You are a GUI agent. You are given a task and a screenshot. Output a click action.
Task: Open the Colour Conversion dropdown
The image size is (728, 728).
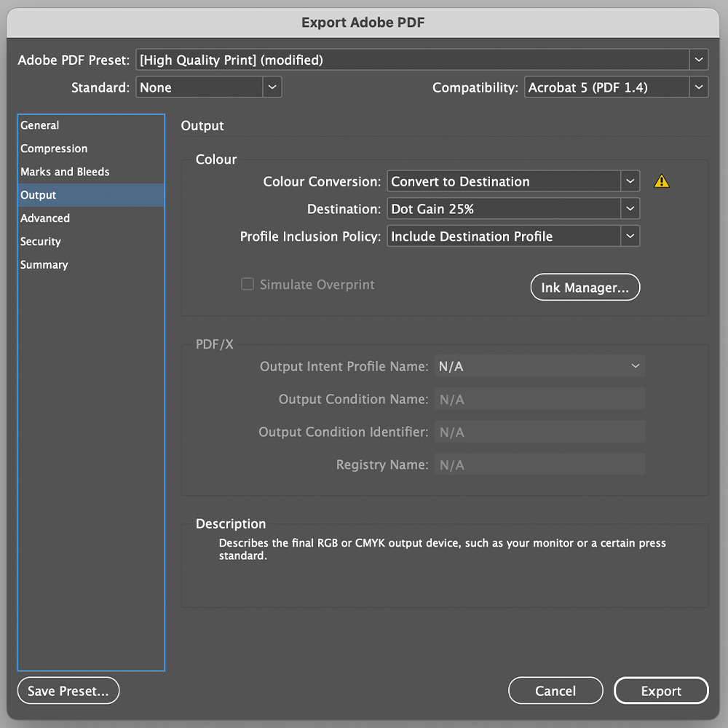pos(513,181)
